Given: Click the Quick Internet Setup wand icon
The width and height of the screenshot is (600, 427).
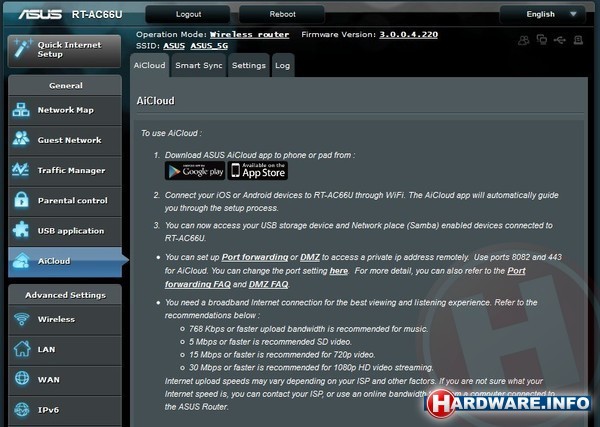Looking at the screenshot, I should pyautogui.click(x=21, y=49).
